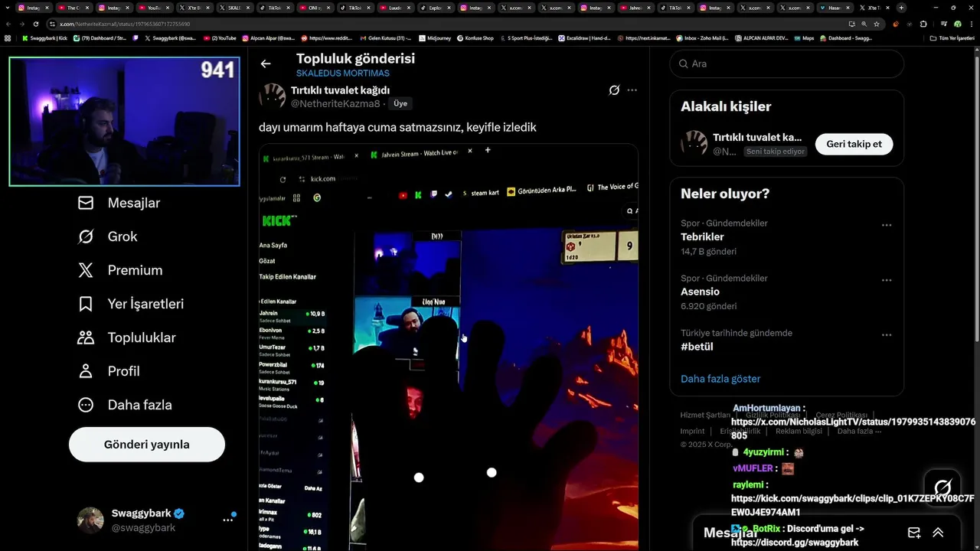Open the apps grid in the bookmarks bar
Image resolution: width=980 pixels, height=551 pixels.
(8, 38)
